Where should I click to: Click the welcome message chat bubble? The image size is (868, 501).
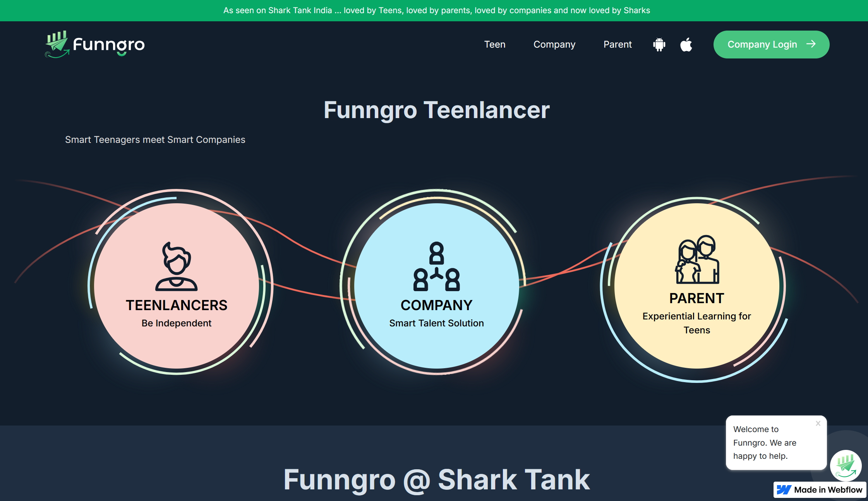(x=776, y=443)
